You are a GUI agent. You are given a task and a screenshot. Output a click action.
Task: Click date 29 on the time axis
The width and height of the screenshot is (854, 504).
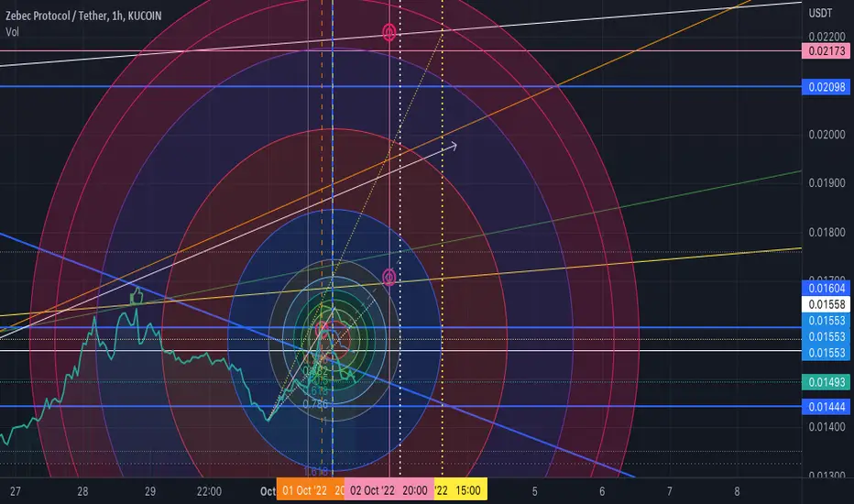click(150, 491)
